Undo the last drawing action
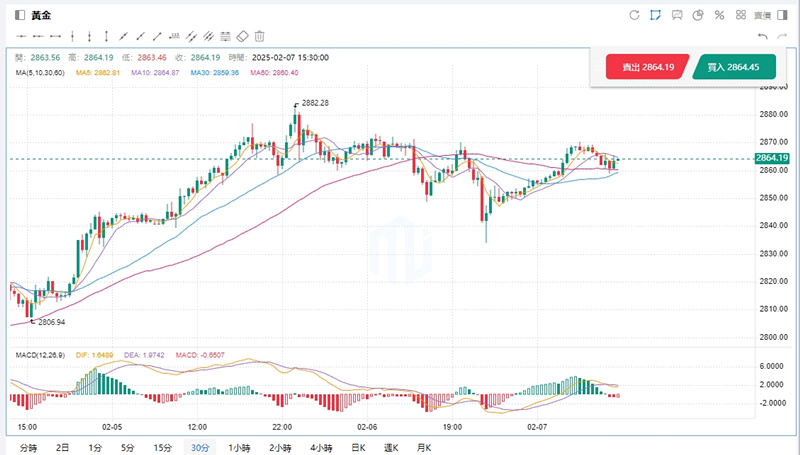This screenshot has width=800, height=455. (763, 36)
